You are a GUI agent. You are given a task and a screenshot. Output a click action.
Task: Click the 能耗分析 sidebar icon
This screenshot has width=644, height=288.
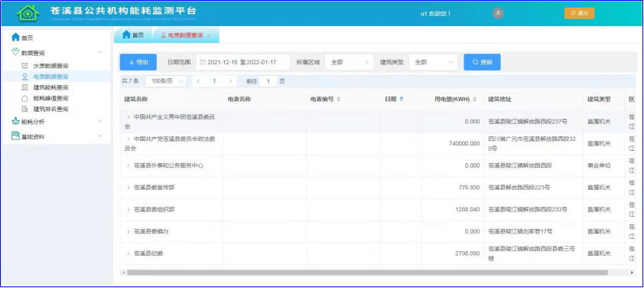[15, 121]
